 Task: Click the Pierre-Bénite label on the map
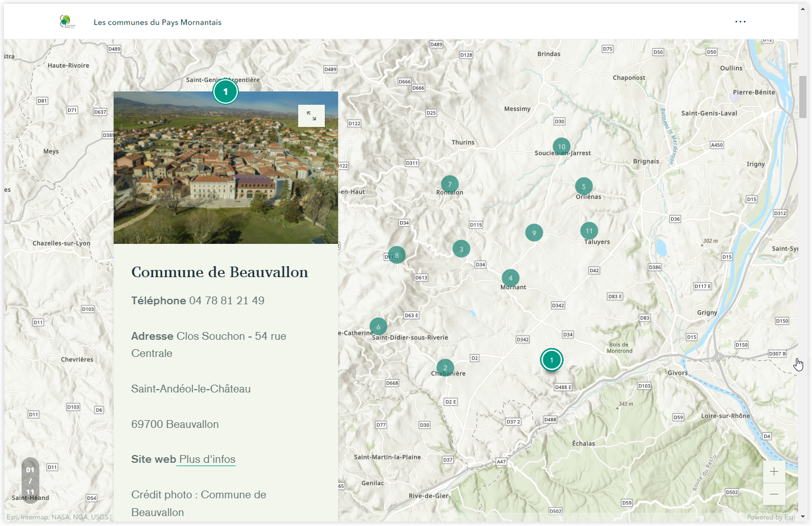click(754, 92)
